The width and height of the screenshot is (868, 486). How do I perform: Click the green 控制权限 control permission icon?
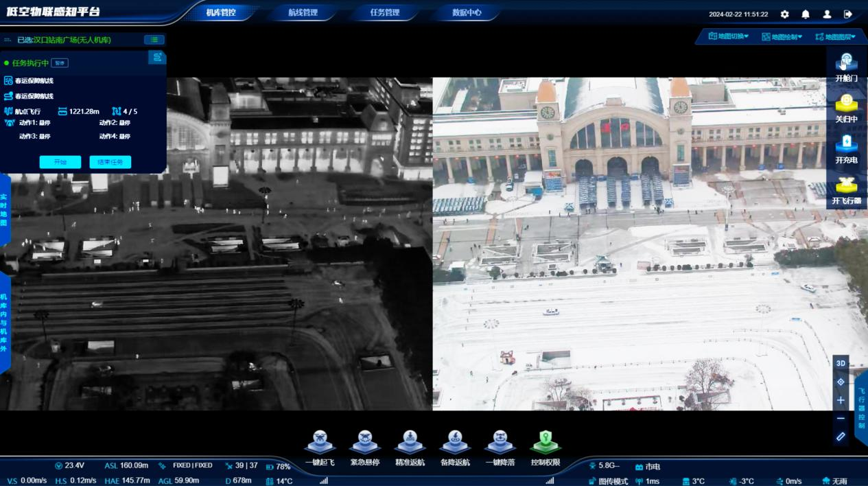pos(546,443)
